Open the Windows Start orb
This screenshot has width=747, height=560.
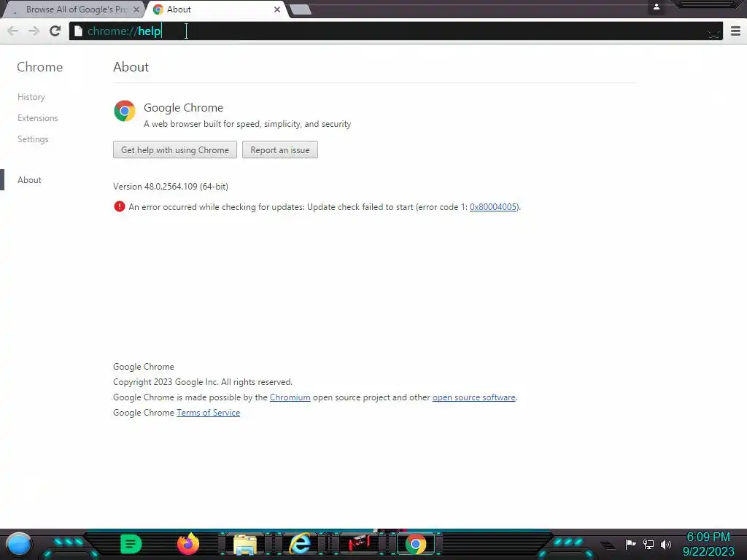point(19,544)
